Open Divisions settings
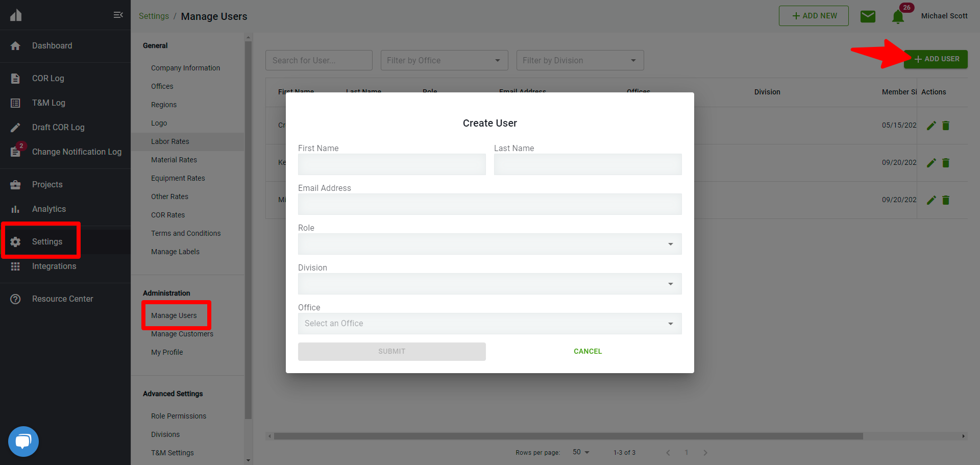980x465 pixels. point(165,434)
